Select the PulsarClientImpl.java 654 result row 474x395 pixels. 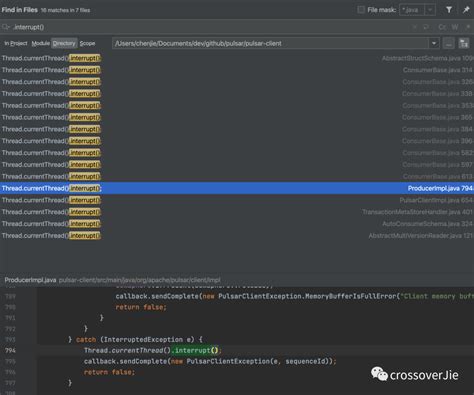pos(237,200)
